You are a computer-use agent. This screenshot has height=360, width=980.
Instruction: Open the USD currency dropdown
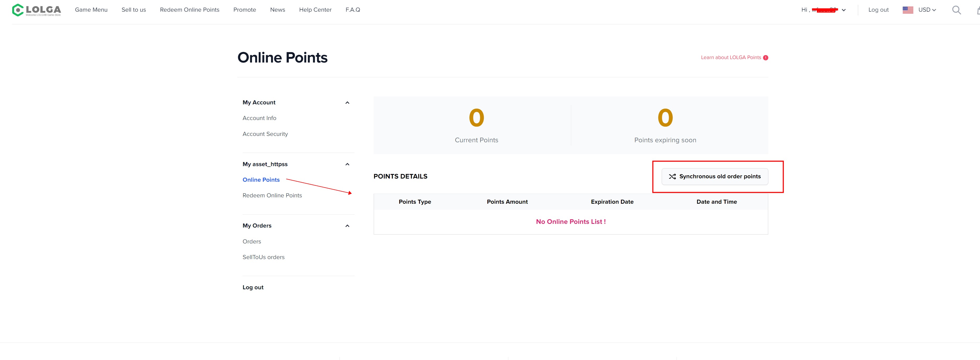[927, 10]
